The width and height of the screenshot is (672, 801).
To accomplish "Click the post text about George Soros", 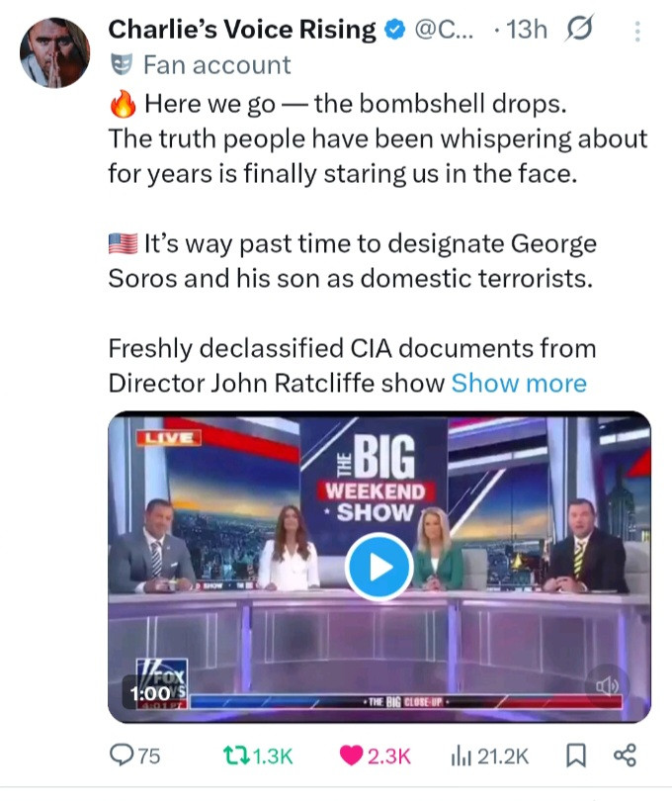I will point(351,260).
